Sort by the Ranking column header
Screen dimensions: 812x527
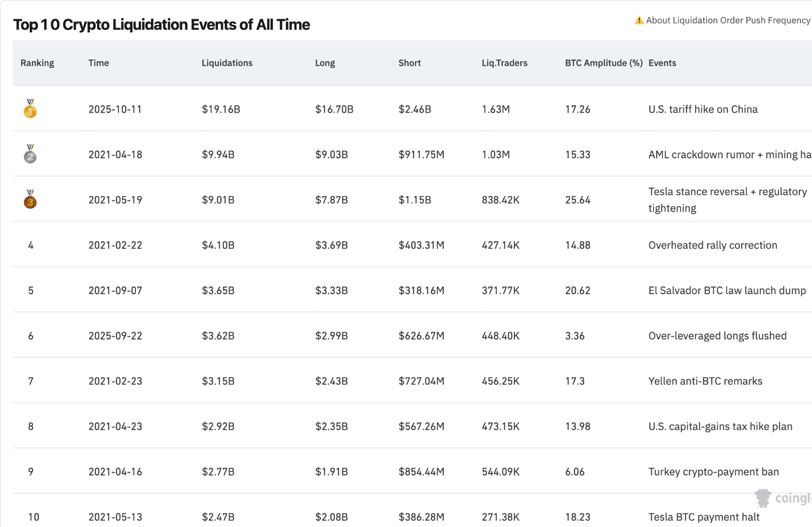point(37,63)
